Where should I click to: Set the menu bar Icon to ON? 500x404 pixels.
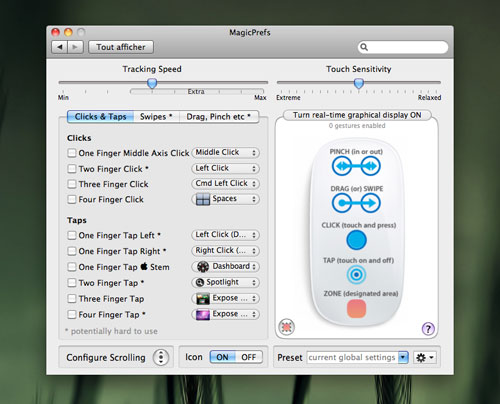pyautogui.click(x=222, y=357)
